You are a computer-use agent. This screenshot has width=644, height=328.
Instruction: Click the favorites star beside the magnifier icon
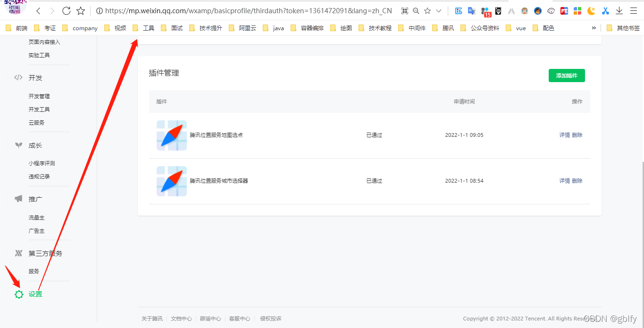[x=427, y=10]
